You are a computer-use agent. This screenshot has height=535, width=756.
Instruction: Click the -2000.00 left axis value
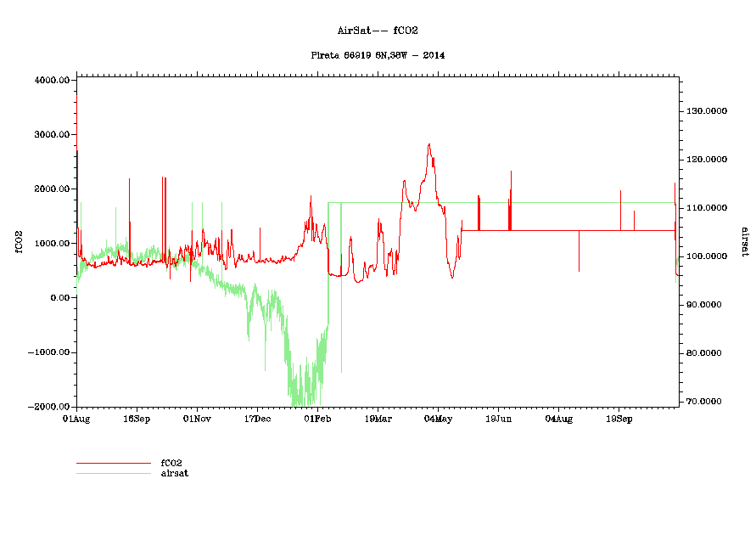pyautogui.click(x=48, y=407)
